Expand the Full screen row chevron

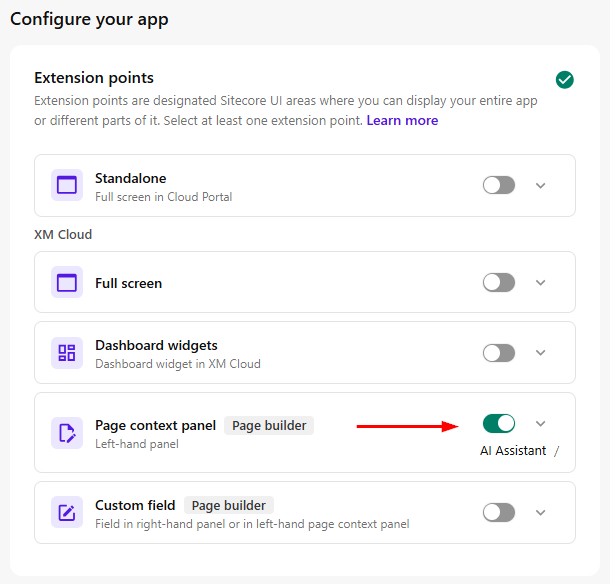point(541,283)
